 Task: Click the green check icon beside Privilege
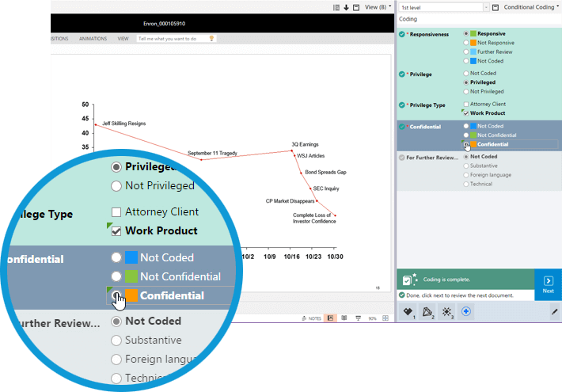coord(402,74)
